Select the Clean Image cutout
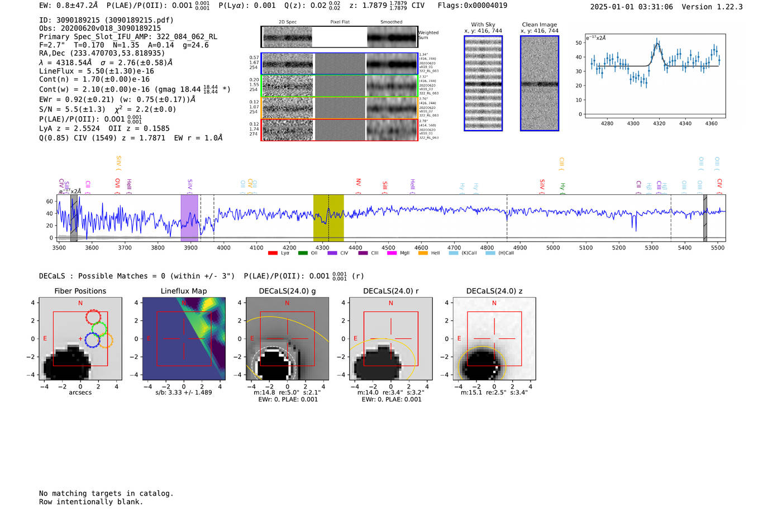782x532 pixels. (x=540, y=83)
